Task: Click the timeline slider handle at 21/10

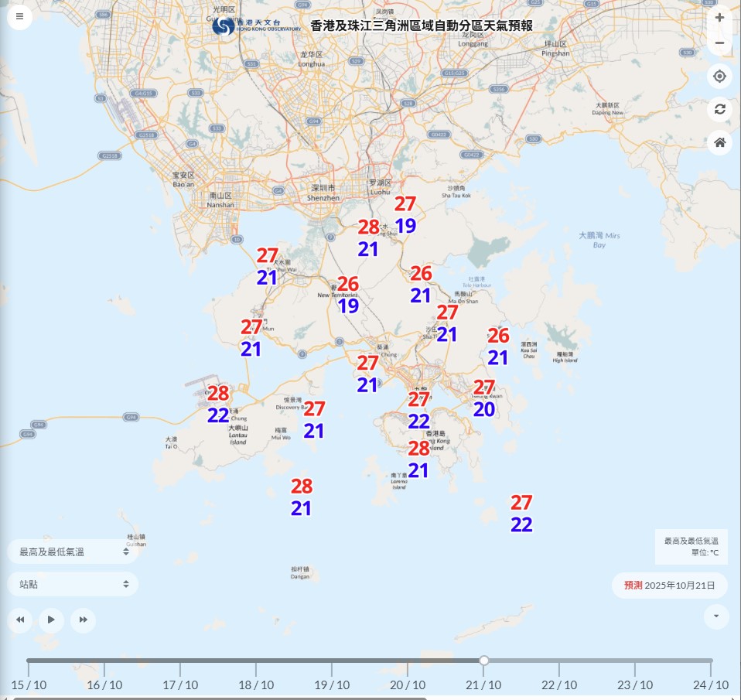Action: (484, 661)
